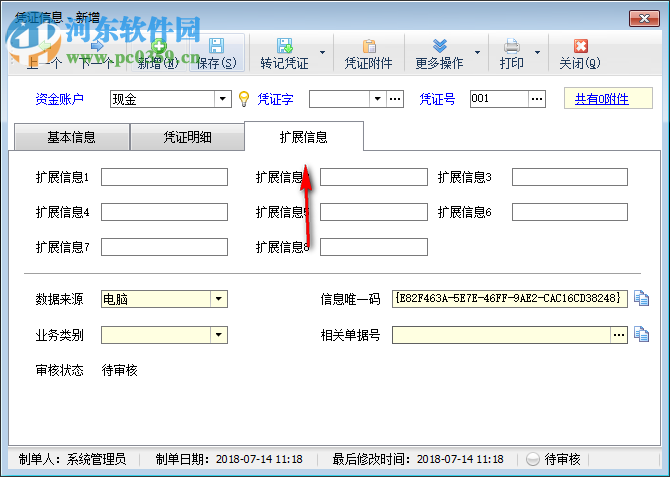The image size is (670, 477).
Task: Copy the 信息唯一码 with the copy icon
Action: tap(641, 298)
